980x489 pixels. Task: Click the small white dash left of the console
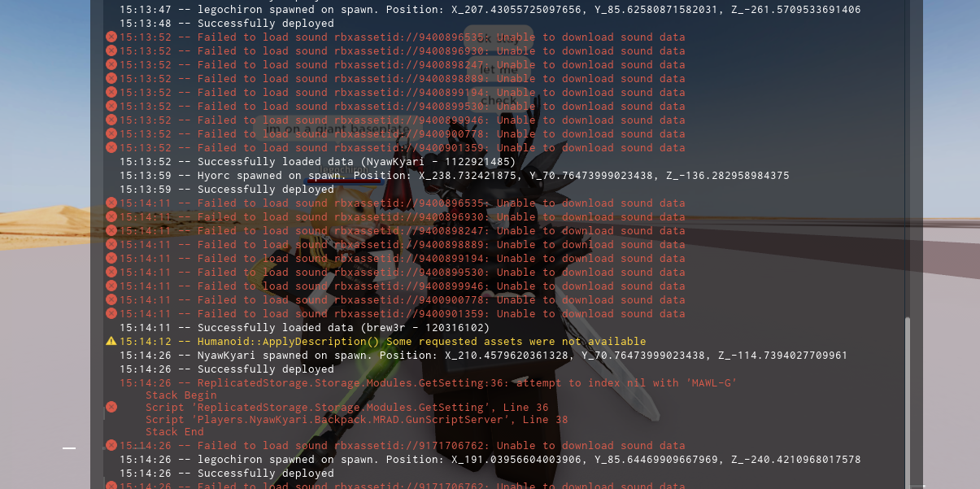(x=69, y=448)
